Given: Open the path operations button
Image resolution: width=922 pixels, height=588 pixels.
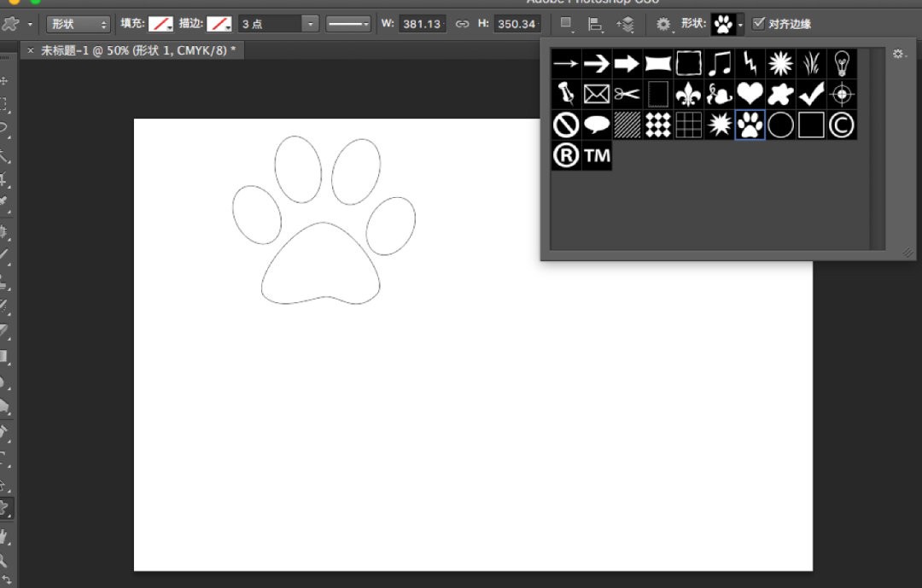Looking at the screenshot, I should coord(566,24).
